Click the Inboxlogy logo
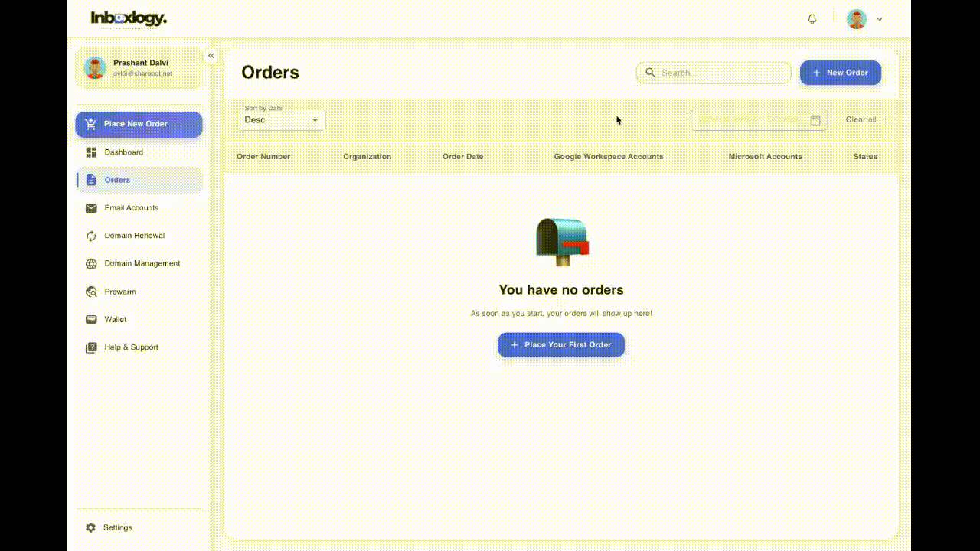This screenshot has height=551, width=980. point(129,18)
